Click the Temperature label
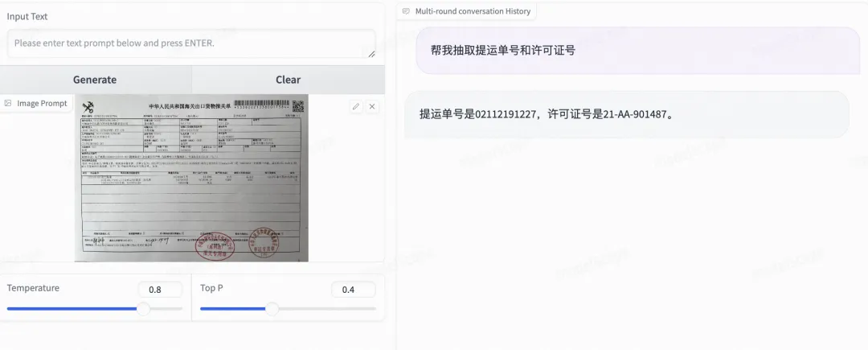868x350 pixels. pyautogui.click(x=33, y=288)
